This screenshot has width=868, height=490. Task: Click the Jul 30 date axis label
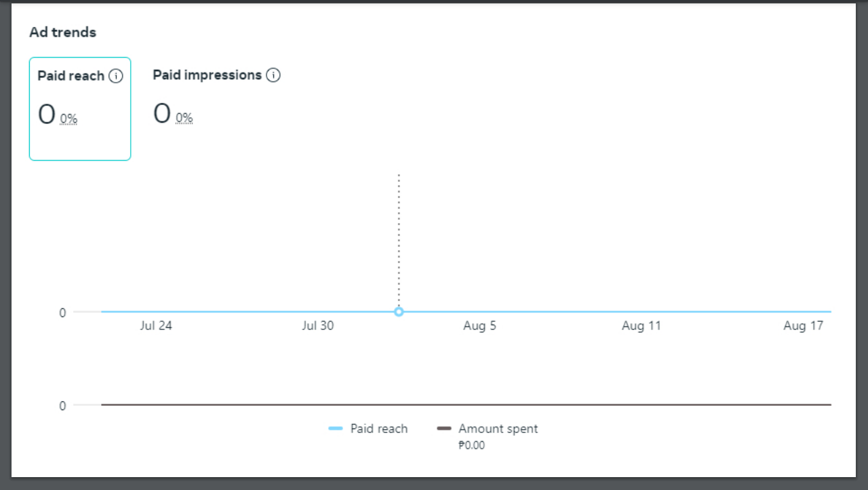[x=318, y=326]
